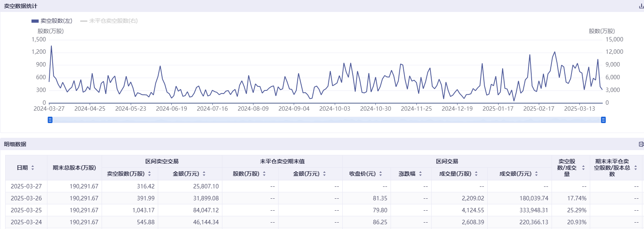Toggle sort on 卖空股数/成交量 column
Screen dimensions: 644x229
pyautogui.click(x=583, y=168)
